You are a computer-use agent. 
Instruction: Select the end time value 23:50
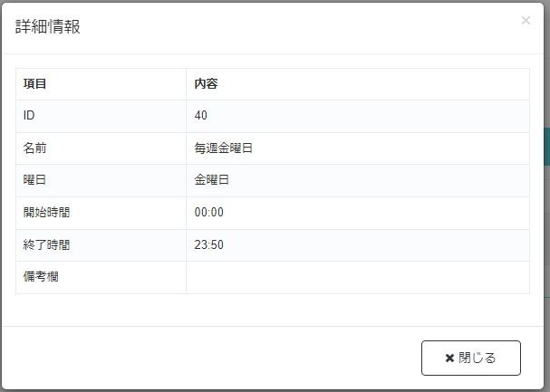click(x=208, y=244)
